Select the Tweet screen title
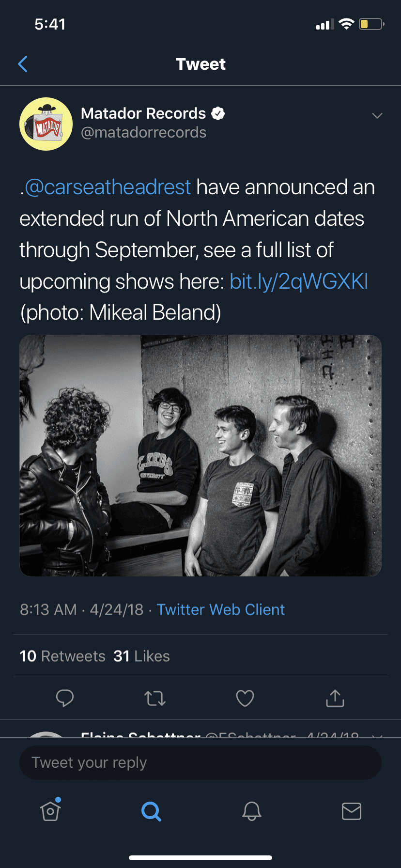The image size is (401, 868). click(x=200, y=63)
